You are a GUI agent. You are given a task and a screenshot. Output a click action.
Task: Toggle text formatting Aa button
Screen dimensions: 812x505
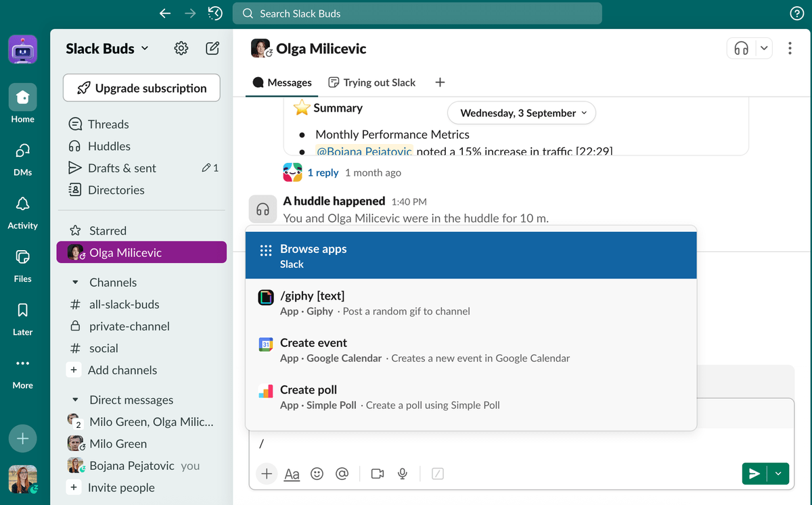[292, 474]
